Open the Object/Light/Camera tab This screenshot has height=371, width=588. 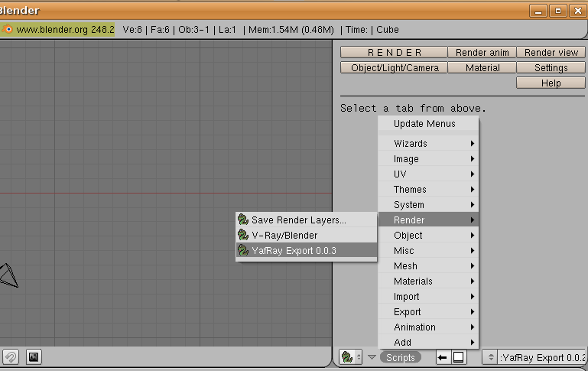[394, 68]
